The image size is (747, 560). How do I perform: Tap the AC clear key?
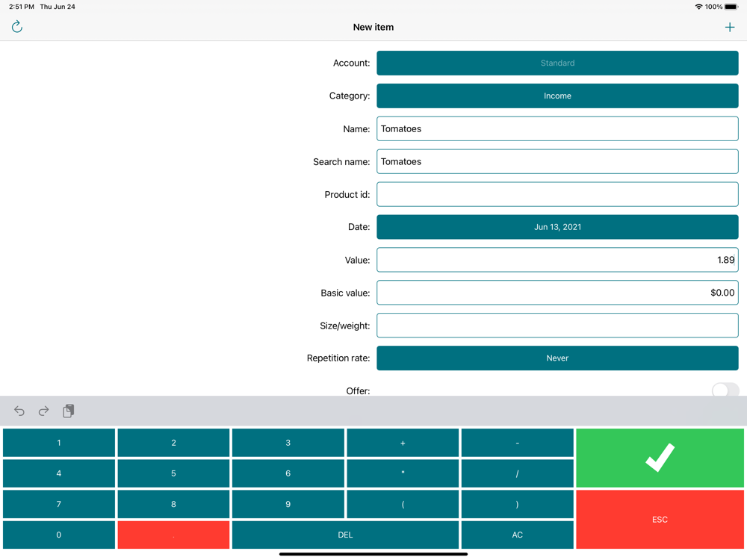coord(518,535)
